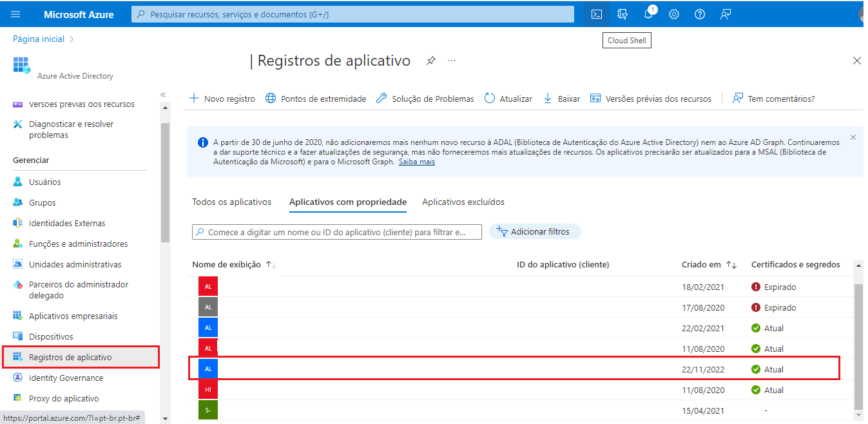The image size is (868, 424).
Task: Open Pontos de extremidade
Action: click(316, 99)
